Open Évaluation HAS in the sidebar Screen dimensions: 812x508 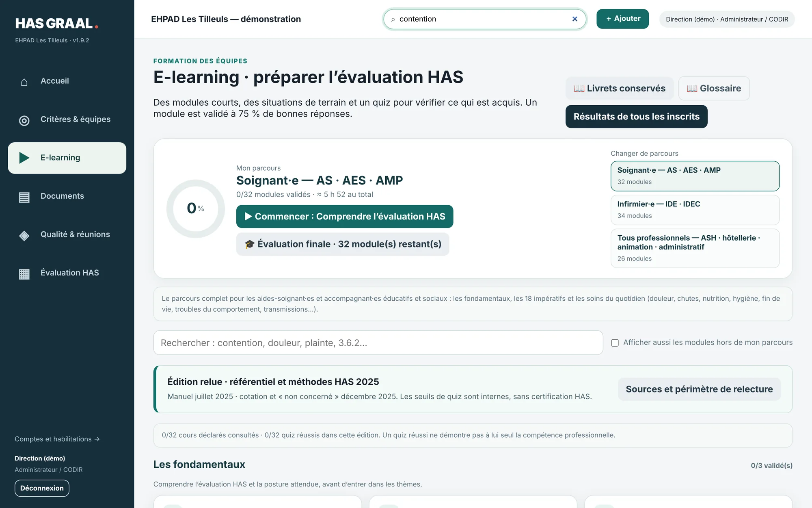coord(67,273)
